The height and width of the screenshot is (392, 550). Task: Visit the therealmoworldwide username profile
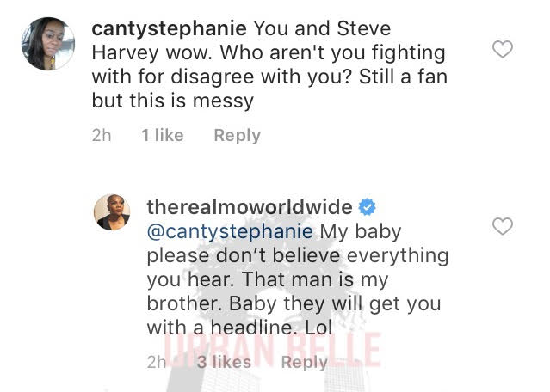click(250, 207)
